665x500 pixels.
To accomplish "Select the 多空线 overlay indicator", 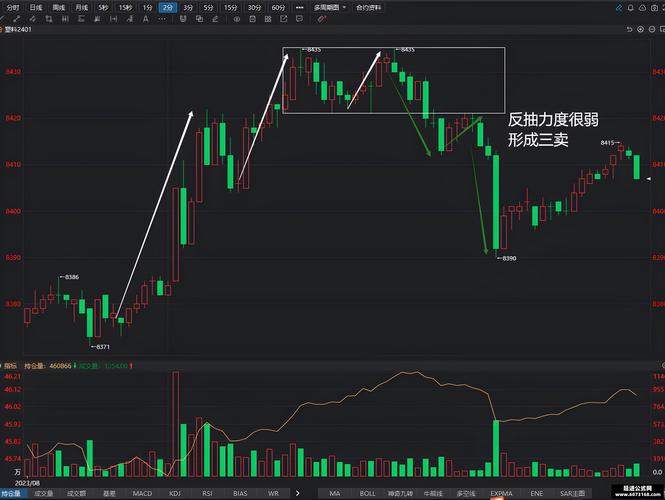I will pos(466,493).
